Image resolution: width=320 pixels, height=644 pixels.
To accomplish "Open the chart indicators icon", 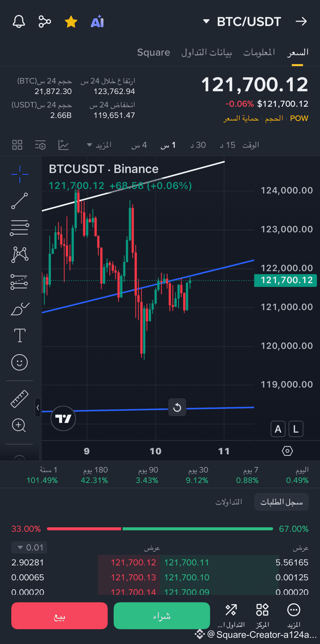I will coord(63,145).
